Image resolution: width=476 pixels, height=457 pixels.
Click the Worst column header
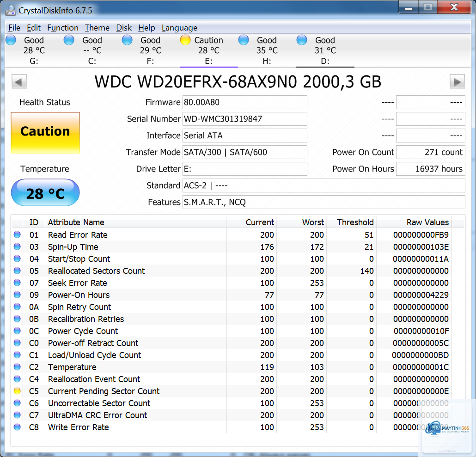[x=301, y=222]
